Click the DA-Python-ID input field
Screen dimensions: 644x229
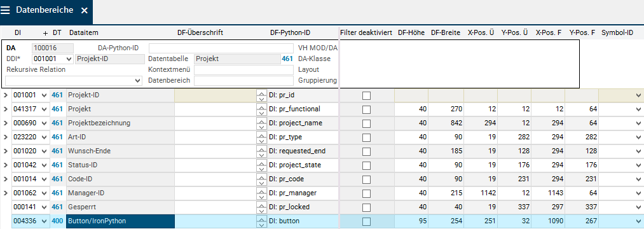pos(221,48)
